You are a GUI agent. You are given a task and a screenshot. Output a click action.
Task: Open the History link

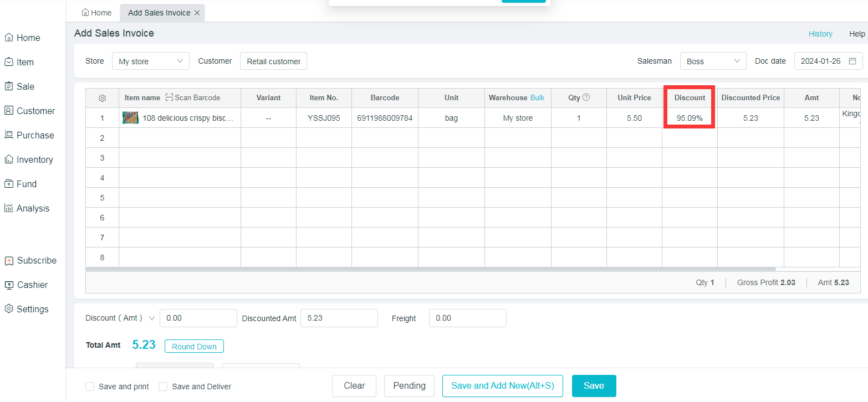click(x=820, y=34)
